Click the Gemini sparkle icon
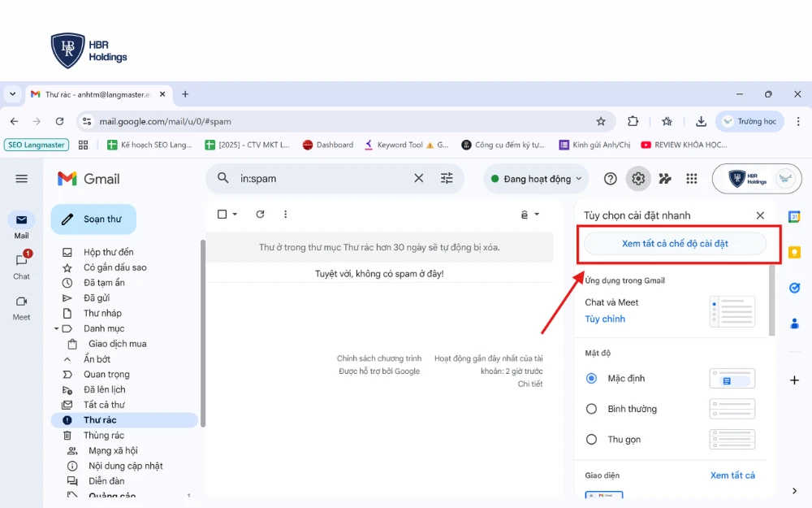The image size is (812, 508). pyautogui.click(x=665, y=179)
